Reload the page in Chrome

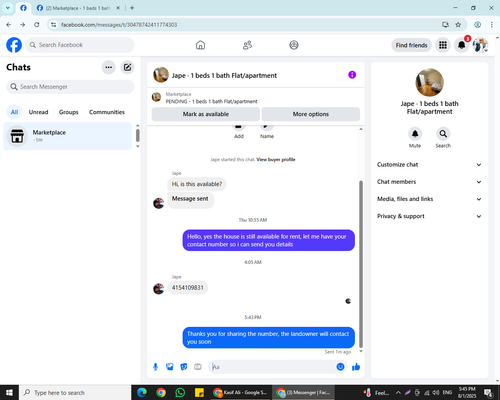click(x=37, y=25)
